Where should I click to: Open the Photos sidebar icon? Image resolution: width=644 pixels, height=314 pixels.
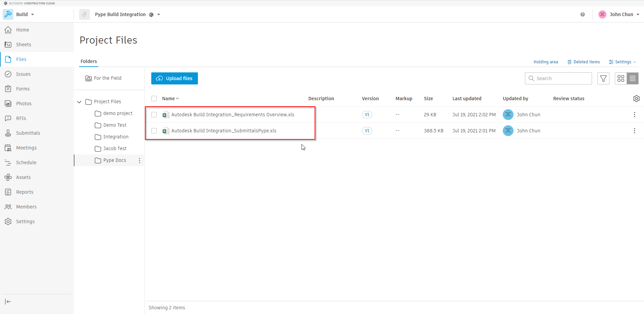(8, 104)
